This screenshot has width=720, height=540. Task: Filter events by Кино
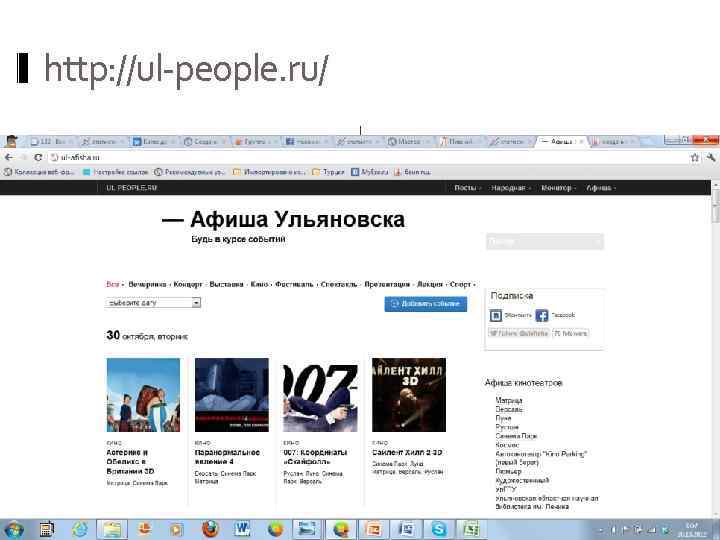pos(259,284)
